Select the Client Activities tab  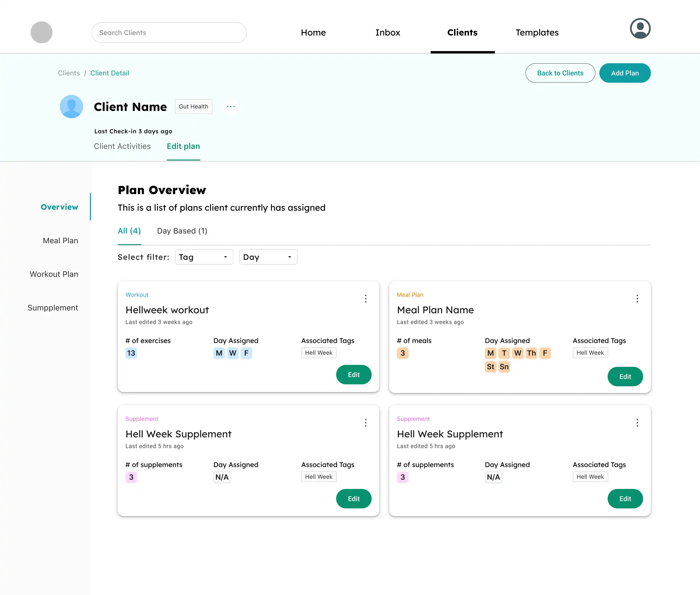click(x=122, y=146)
